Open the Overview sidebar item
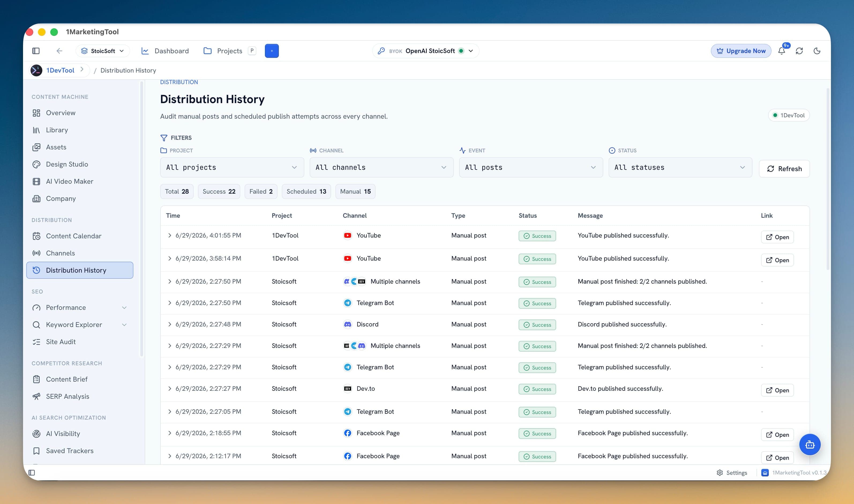Viewport: 854px width, 504px height. point(80,113)
